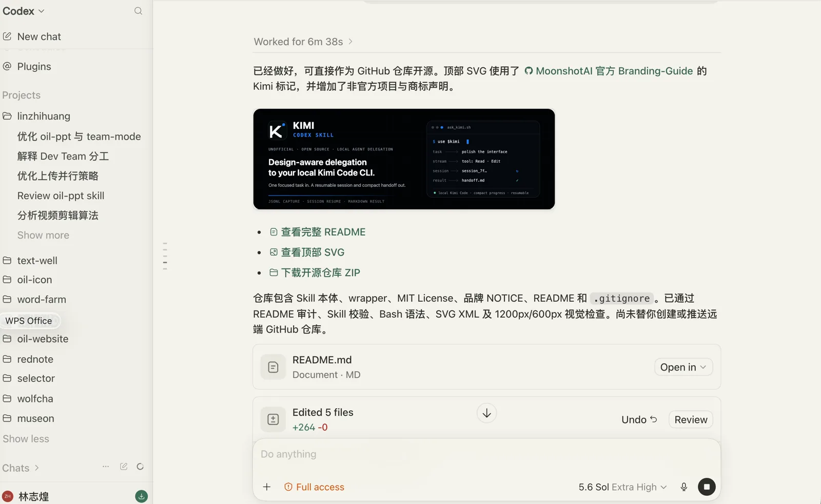Click the .gitignore inline code text
Screen dimensions: 821x504
click(621, 298)
